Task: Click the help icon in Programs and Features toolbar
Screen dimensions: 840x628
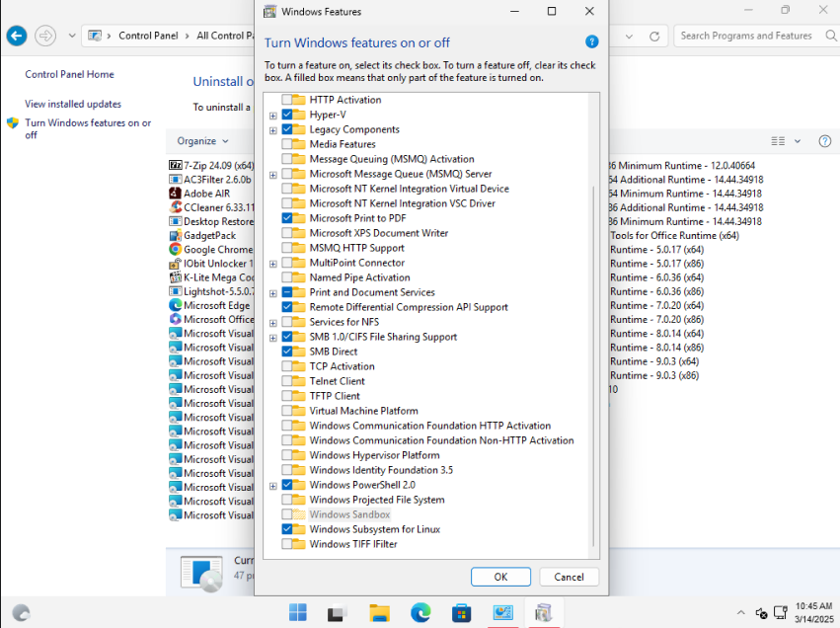Action: point(824,141)
